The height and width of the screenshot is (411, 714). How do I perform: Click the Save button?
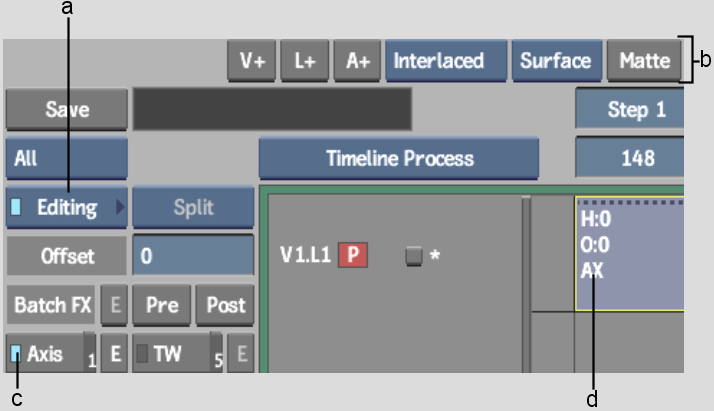pos(66,110)
